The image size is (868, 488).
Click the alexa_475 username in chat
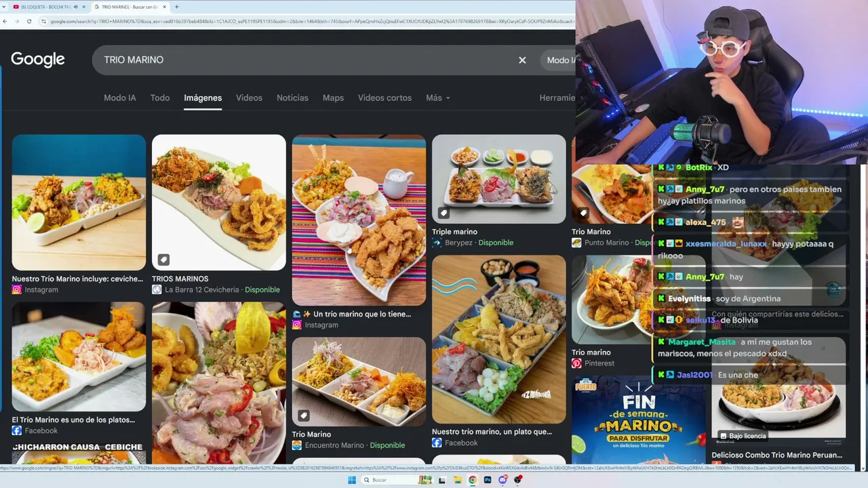pos(705,222)
